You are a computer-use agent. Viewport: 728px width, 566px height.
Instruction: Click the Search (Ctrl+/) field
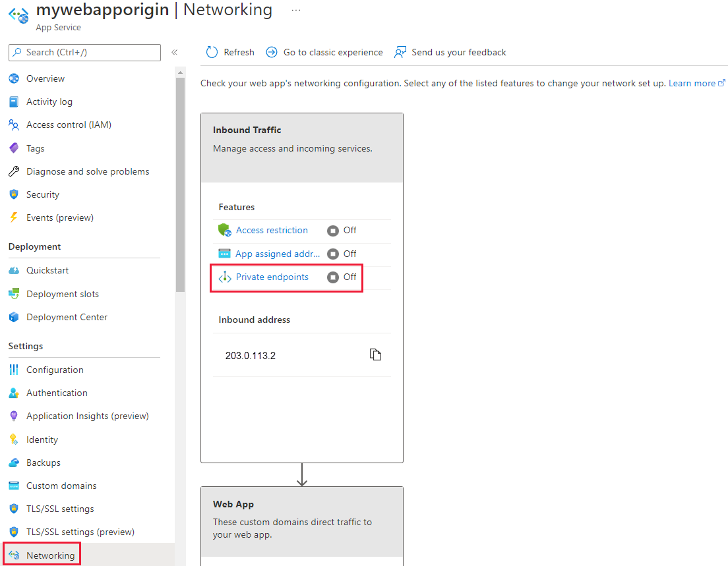tap(84, 52)
